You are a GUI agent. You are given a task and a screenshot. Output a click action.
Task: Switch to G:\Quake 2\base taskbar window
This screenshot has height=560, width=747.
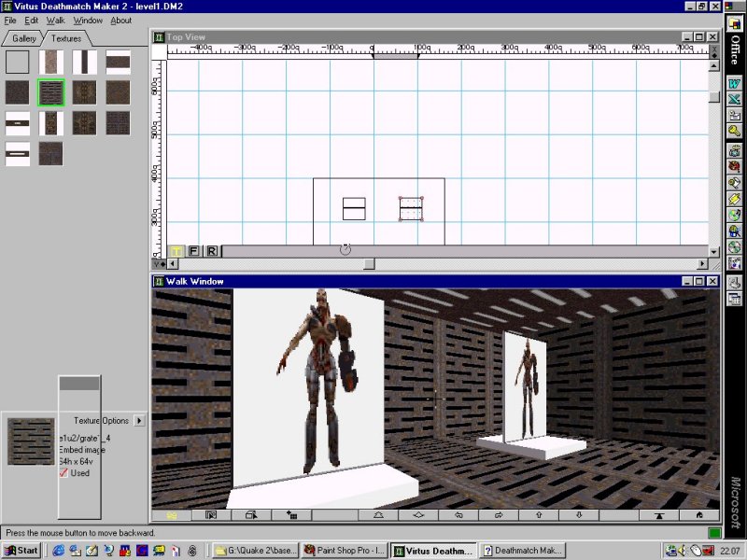255,551
